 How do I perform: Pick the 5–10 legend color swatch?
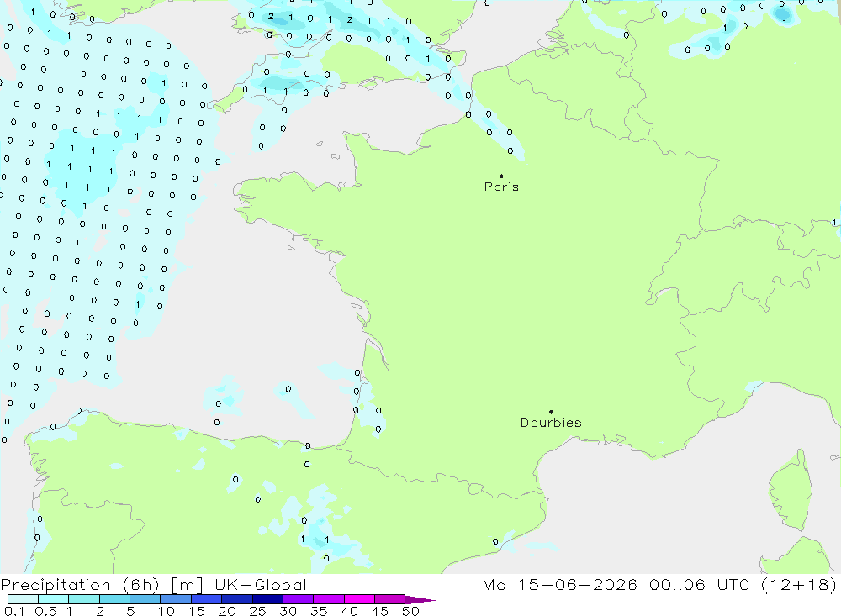(x=145, y=599)
